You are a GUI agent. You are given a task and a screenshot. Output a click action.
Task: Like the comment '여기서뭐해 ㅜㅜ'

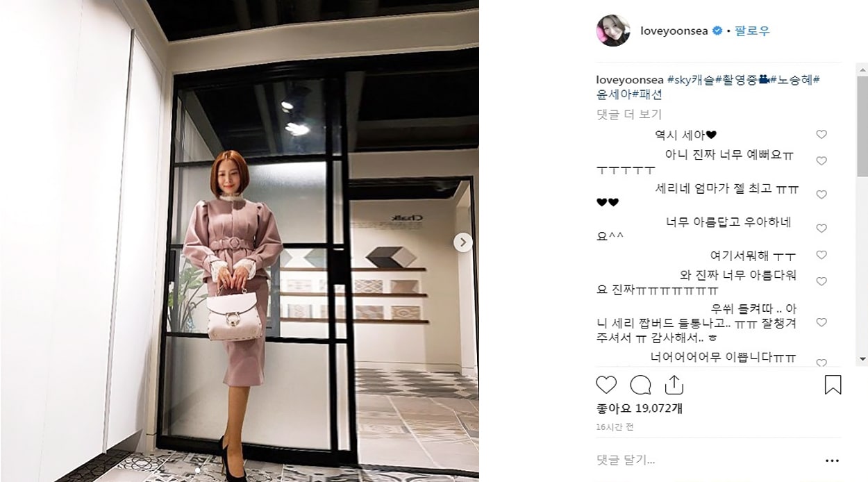tap(821, 256)
